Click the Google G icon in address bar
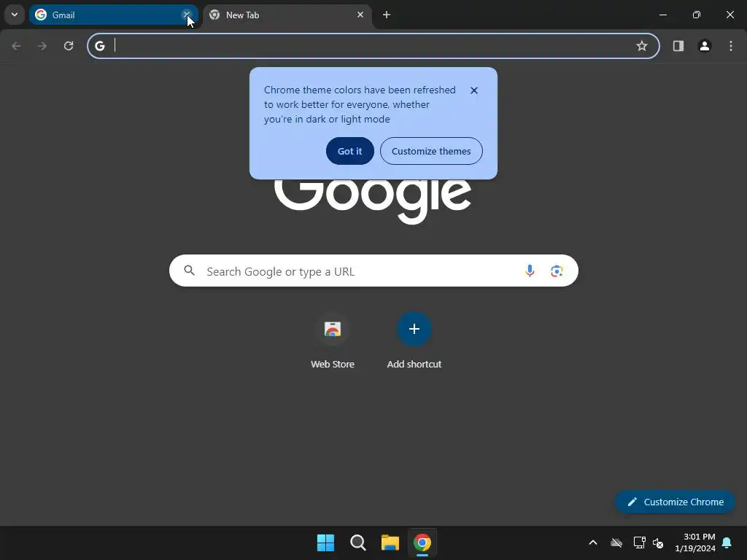This screenshot has width=747, height=560. 99,46
